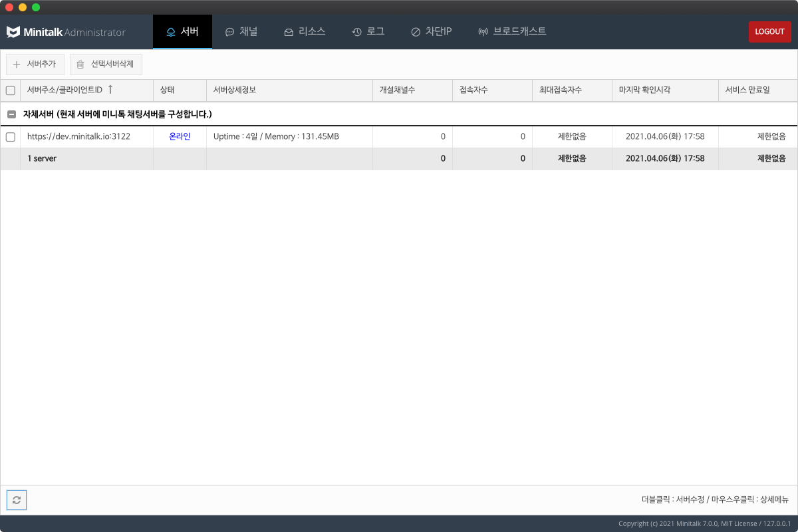The image size is (798, 532).
Task: Sort by the 상태 column header
Action: (180, 90)
